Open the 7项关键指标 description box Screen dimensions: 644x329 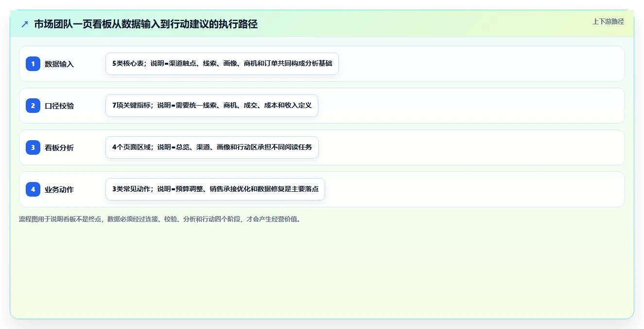coord(212,106)
